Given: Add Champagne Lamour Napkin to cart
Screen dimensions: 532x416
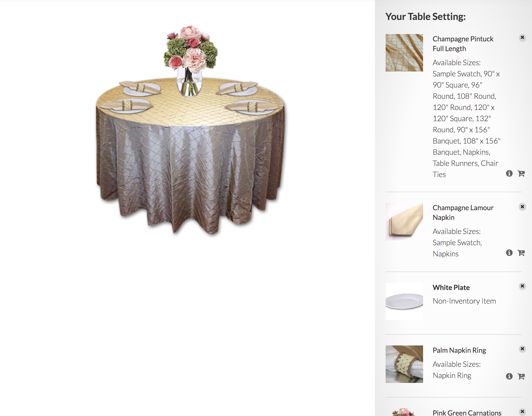Looking at the screenshot, I should point(521,253).
